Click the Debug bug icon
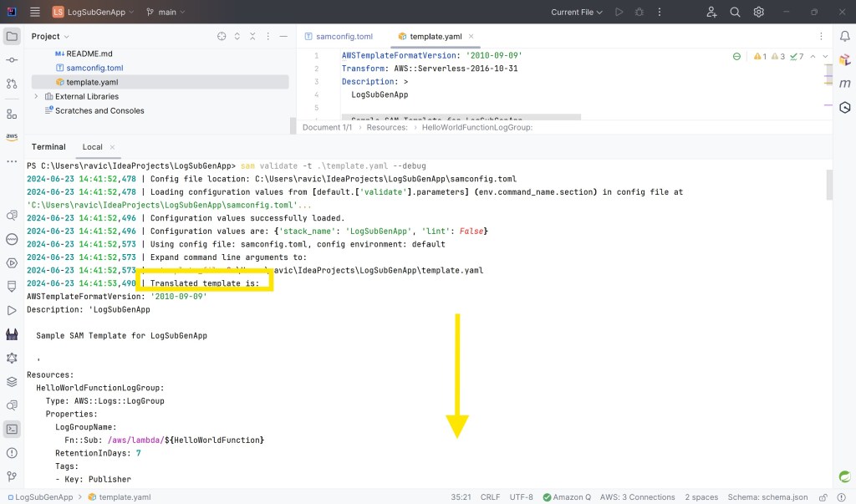This screenshot has width=856, height=504. coord(639,13)
